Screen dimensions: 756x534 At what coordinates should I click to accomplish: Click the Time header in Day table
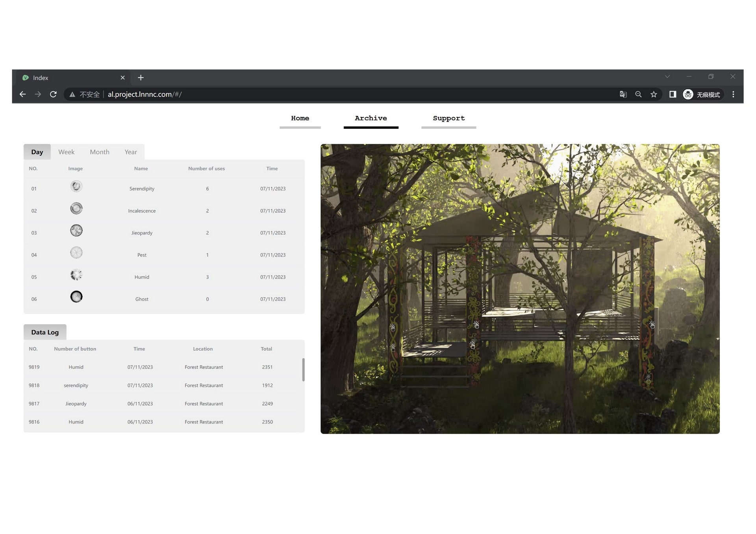click(272, 168)
